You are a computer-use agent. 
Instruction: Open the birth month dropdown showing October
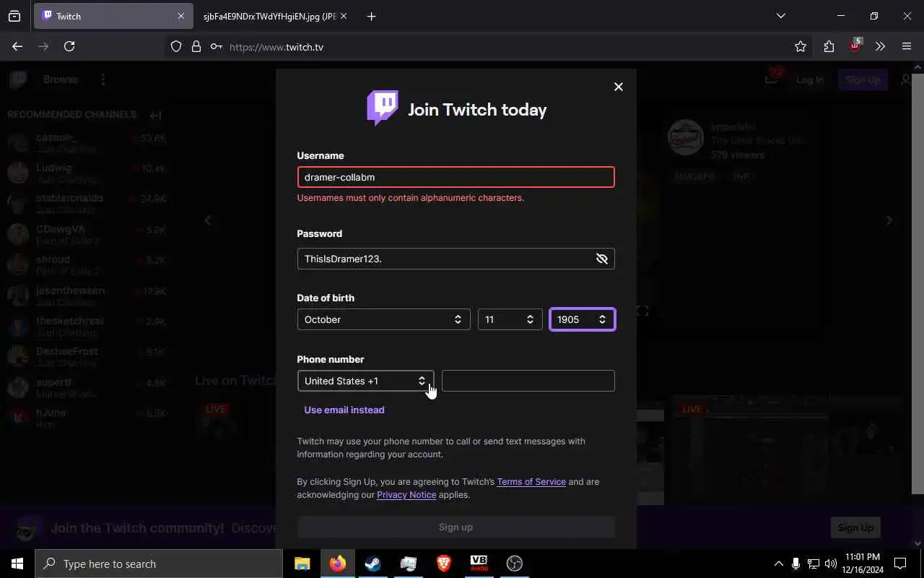pyautogui.click(x=383, y=319)
